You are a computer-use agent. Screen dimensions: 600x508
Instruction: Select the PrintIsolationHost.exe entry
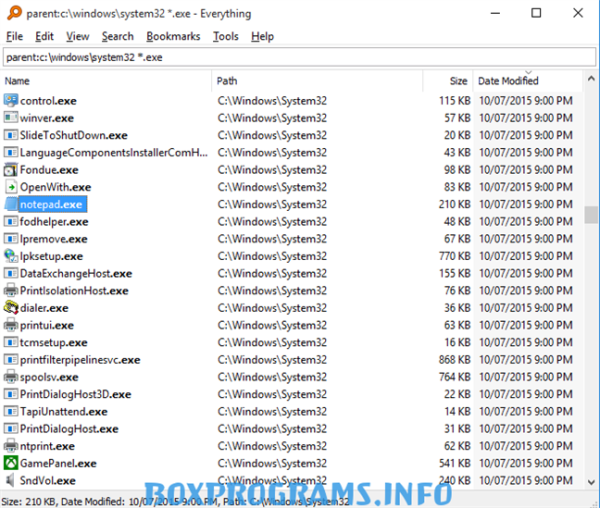tap(74, 291)
